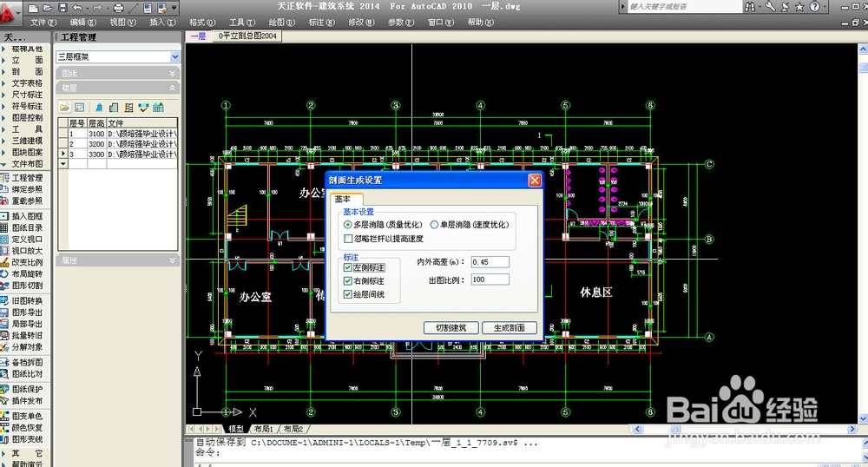868x467 pixels.
Task: Click the keyword search box in title bar
Action: coord(684,7)
